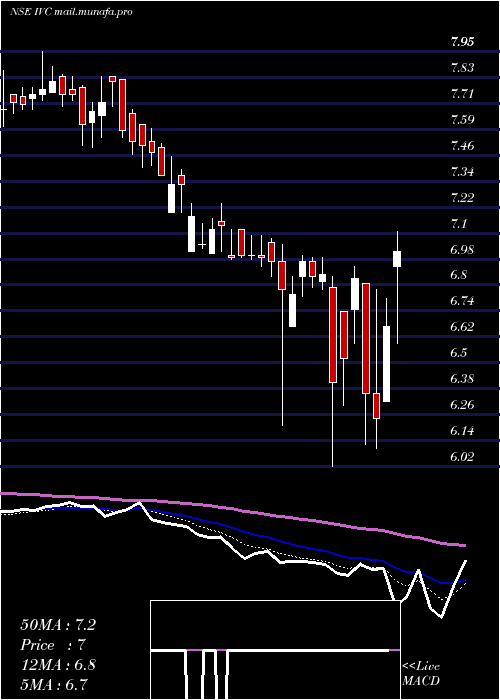The width and height of the screenshot is (500, 700).
Task: Click the 6.8 price axis label
Action: pos(458,275)
